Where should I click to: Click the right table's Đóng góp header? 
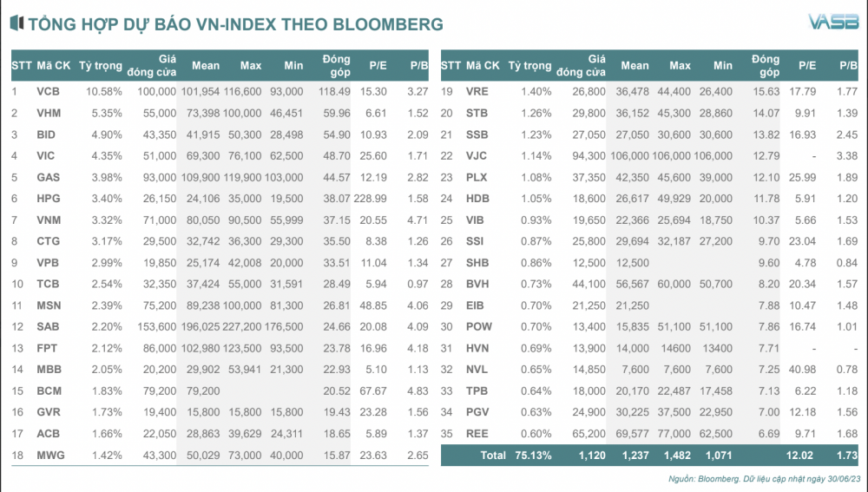tap(766, 65)
